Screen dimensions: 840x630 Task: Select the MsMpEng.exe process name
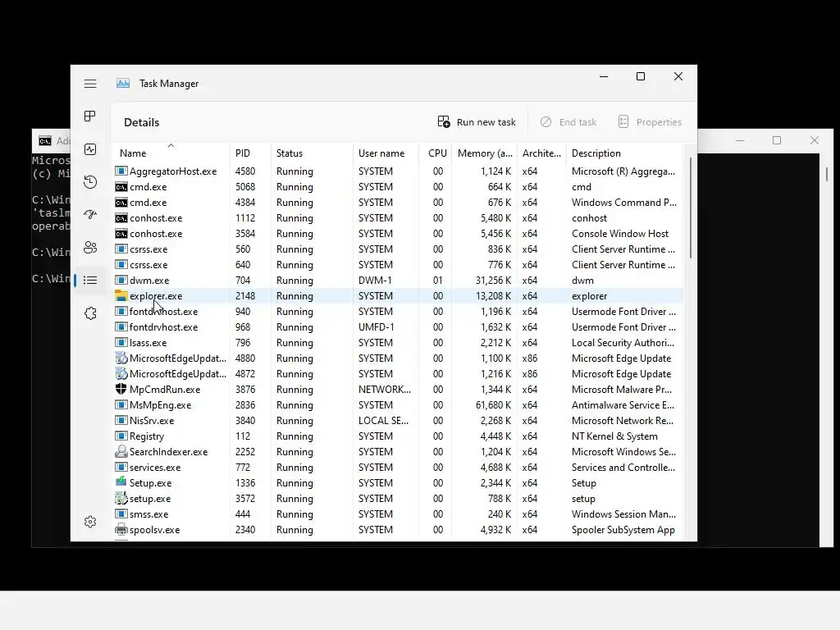click(160, 405)
